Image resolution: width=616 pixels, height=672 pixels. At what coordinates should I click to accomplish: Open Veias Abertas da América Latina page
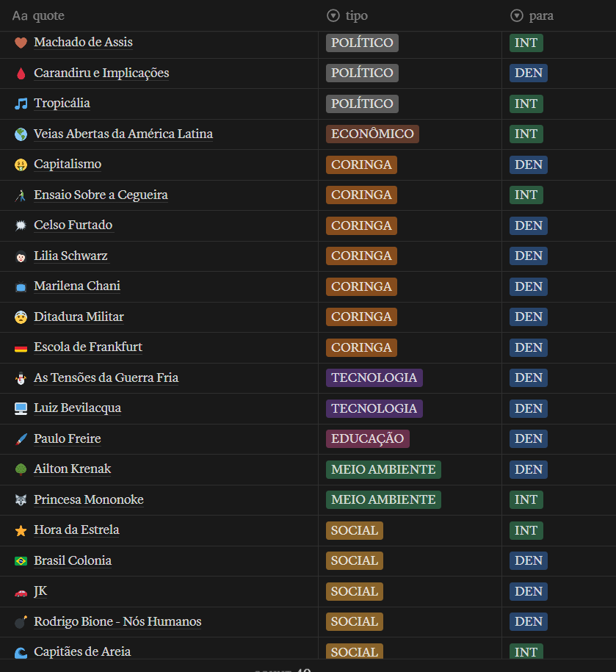click(x=123, y=134)
